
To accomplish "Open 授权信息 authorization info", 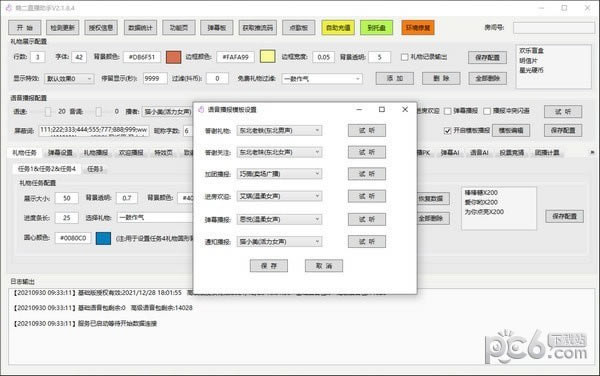I will click(x=101, y=28).
